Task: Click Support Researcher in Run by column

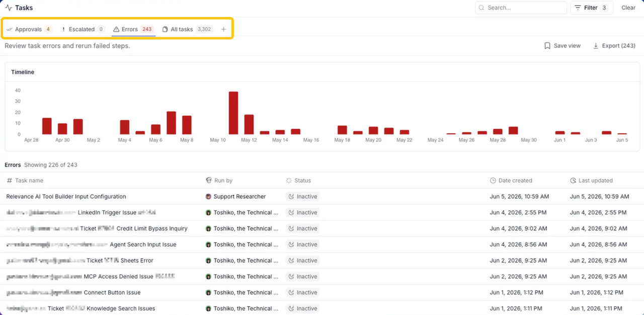Action: tap(239, 197)
